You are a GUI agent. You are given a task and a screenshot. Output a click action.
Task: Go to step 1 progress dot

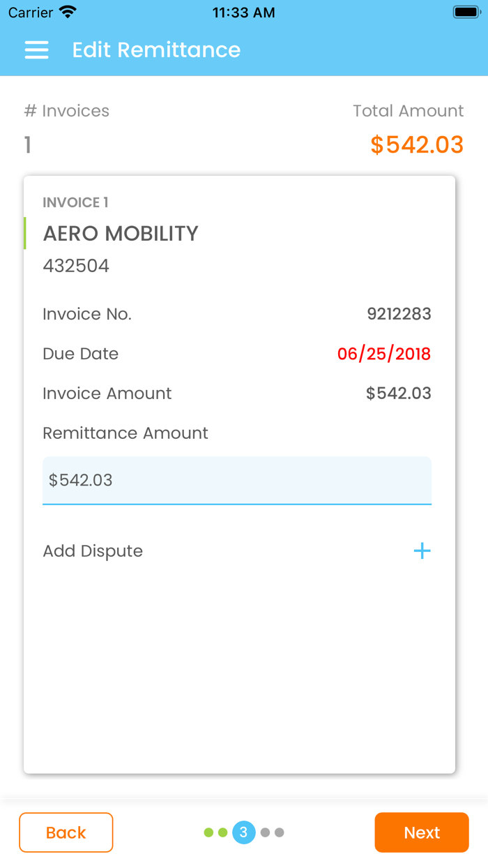pyautogui.click(x=208, y=832)
